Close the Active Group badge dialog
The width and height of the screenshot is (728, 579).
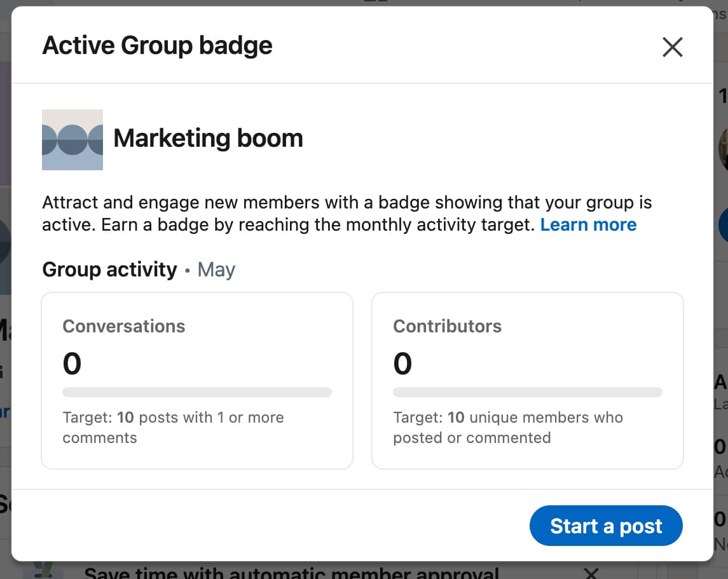[x=672, y=46]
